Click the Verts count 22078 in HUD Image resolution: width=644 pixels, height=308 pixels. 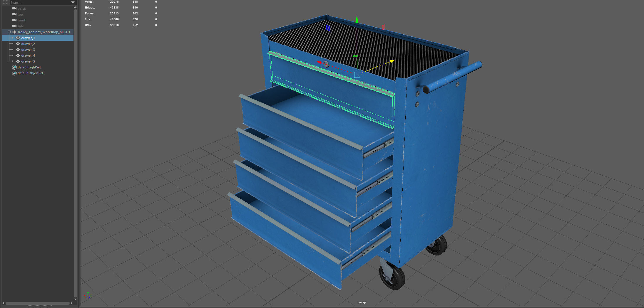[114, 2]
